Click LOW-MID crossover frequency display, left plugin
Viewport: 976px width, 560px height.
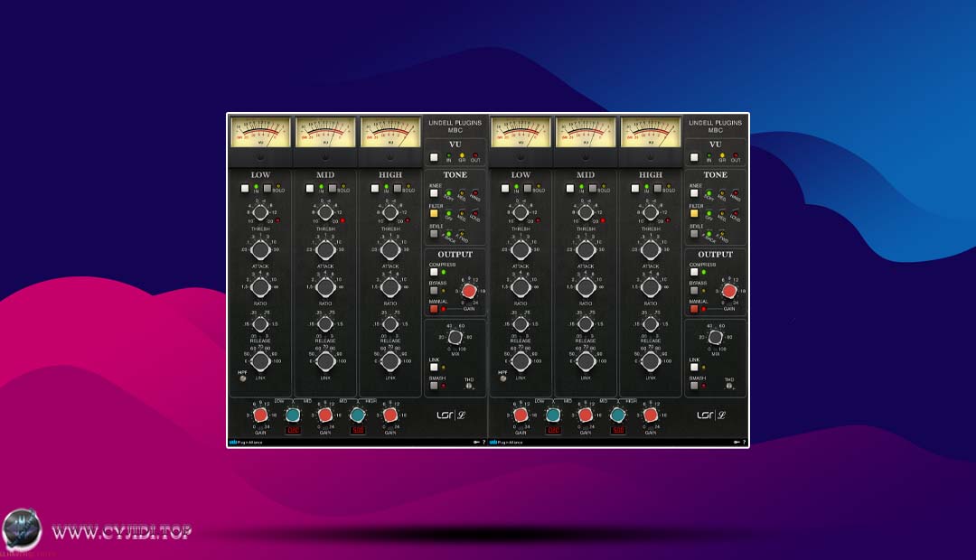(x=293, y=430)
